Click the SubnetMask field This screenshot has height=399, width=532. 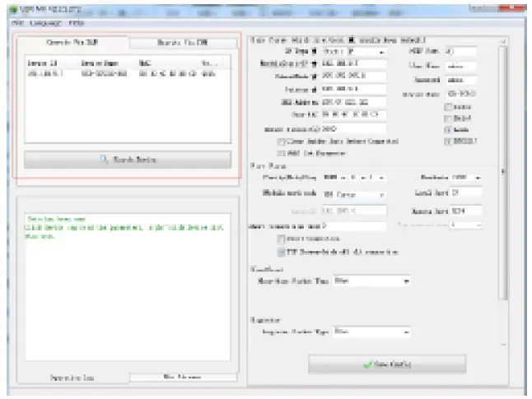click(353, 77)
